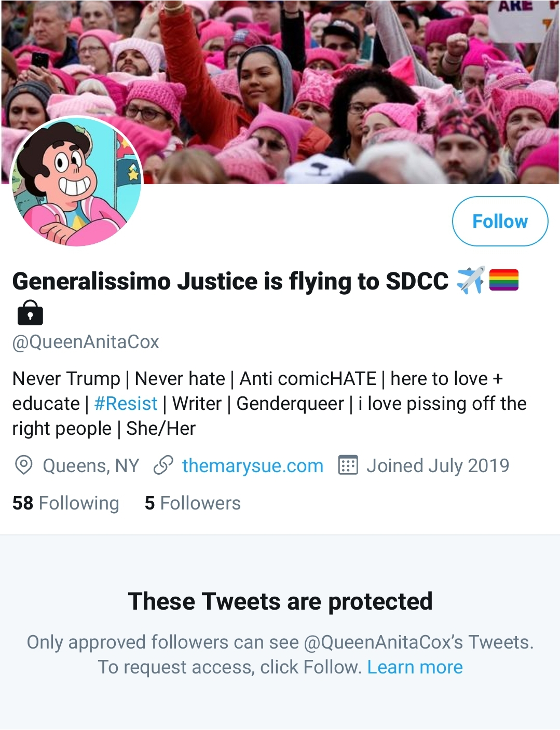Click the rainbow flag emoji
Viewport: 560px width, 730px height.
coord(503,280)
